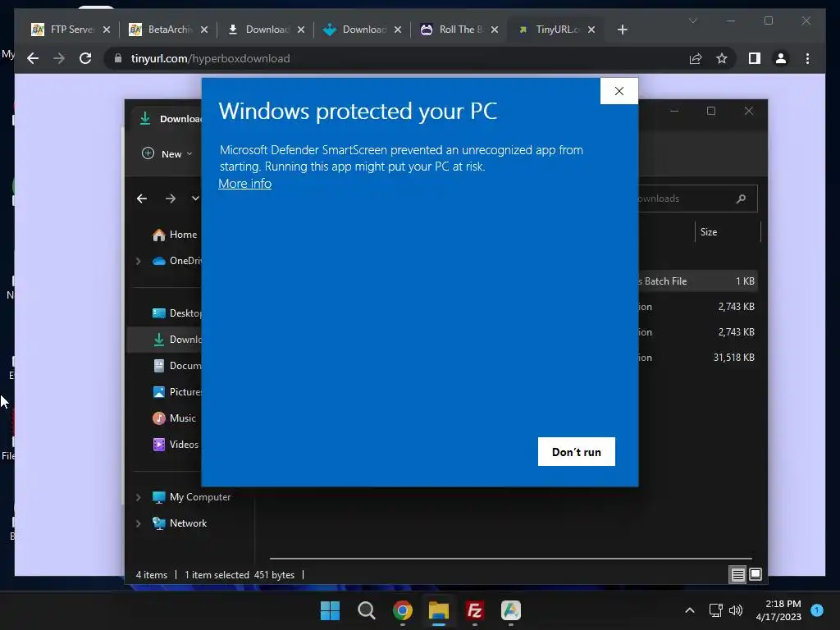Open the Chrome side panel
This screenshot has height=630, width=840.
pos(755,58)
